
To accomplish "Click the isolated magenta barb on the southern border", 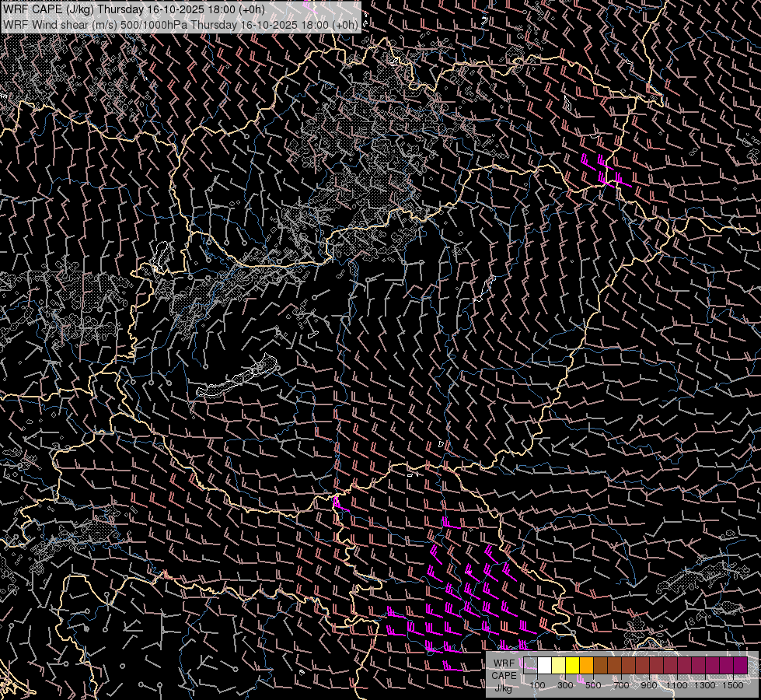I will [x=337, y=501].
